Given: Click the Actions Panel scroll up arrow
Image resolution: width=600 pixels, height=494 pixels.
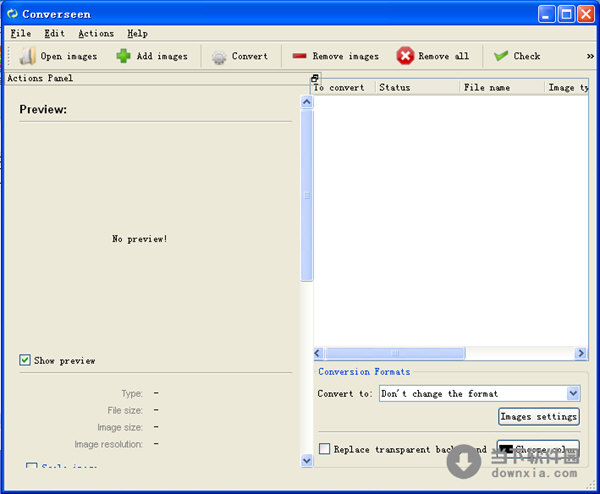Looking at the screenshot, I should tap(307, 102).
